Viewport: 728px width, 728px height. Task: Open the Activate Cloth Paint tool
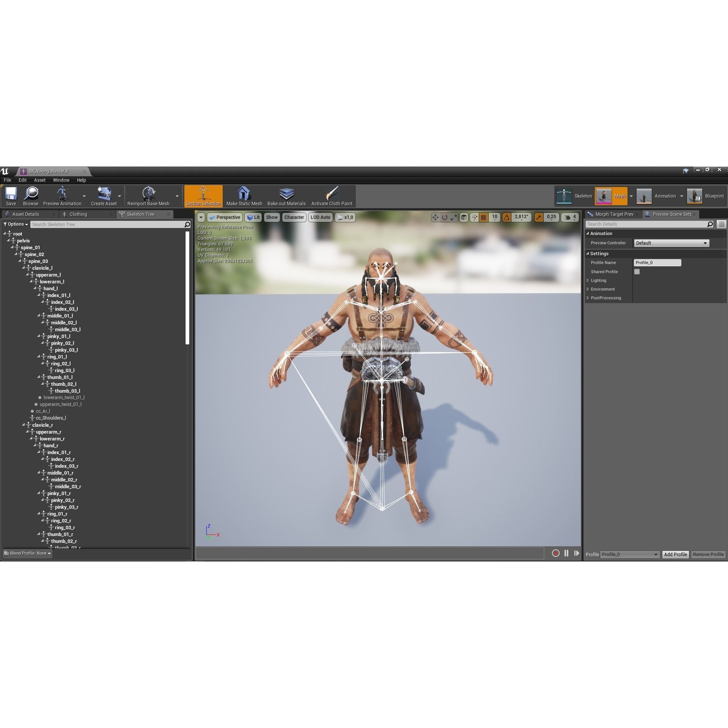point(332,195)
